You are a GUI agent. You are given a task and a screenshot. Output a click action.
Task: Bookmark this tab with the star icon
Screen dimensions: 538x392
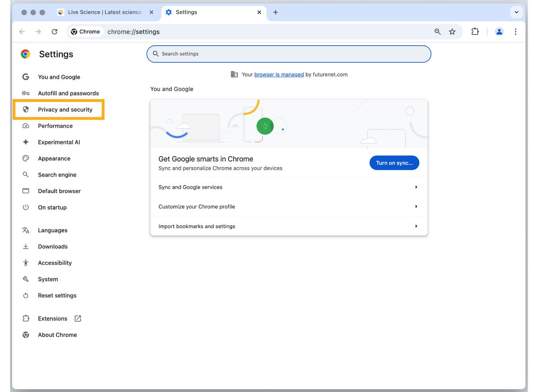452,32
